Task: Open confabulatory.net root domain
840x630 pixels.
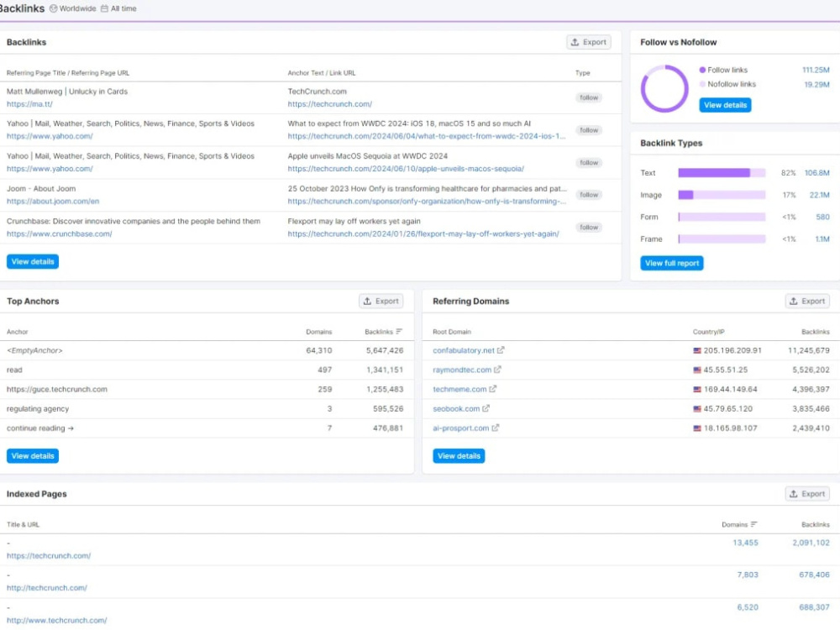Action: point(464,350)
